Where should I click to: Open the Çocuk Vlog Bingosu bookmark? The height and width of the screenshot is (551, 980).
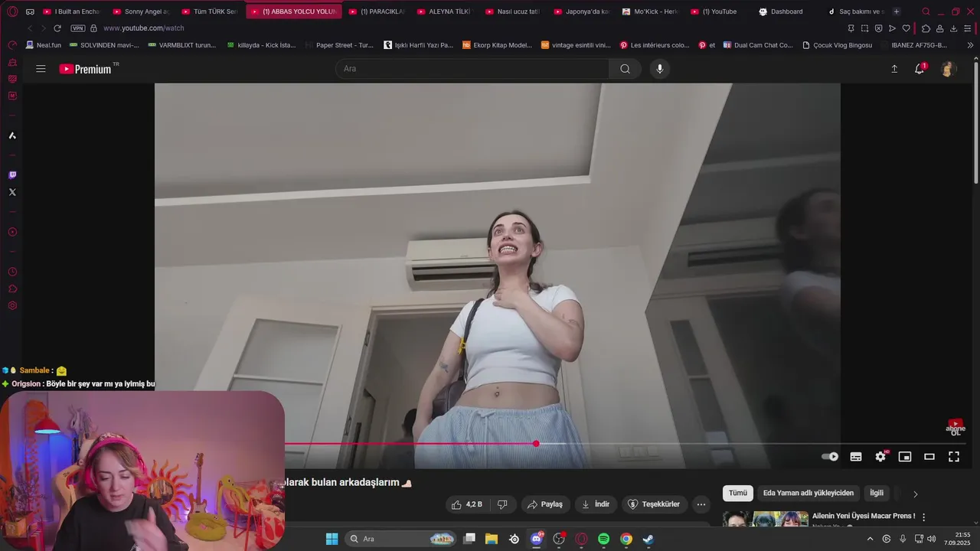pos(837,45)
